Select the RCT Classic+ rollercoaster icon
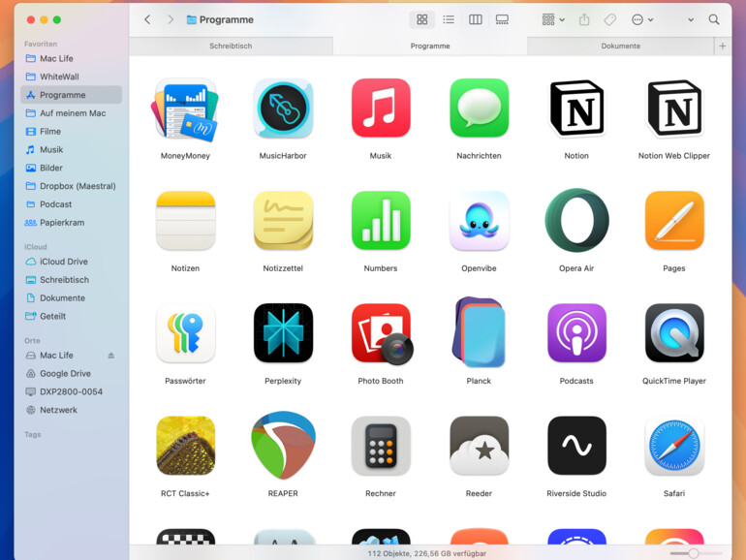Screen dimensions: 746x560 point(186,446)
